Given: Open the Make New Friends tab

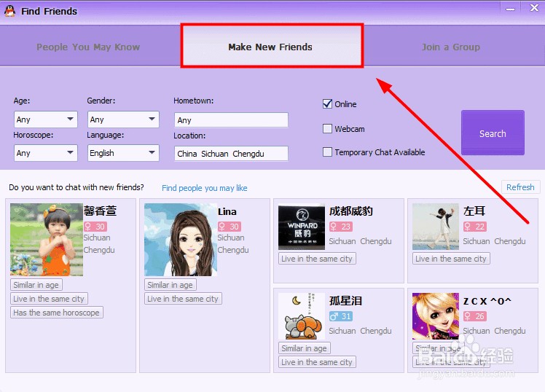Looking at the screenshot, I should (x=272, y=46).
